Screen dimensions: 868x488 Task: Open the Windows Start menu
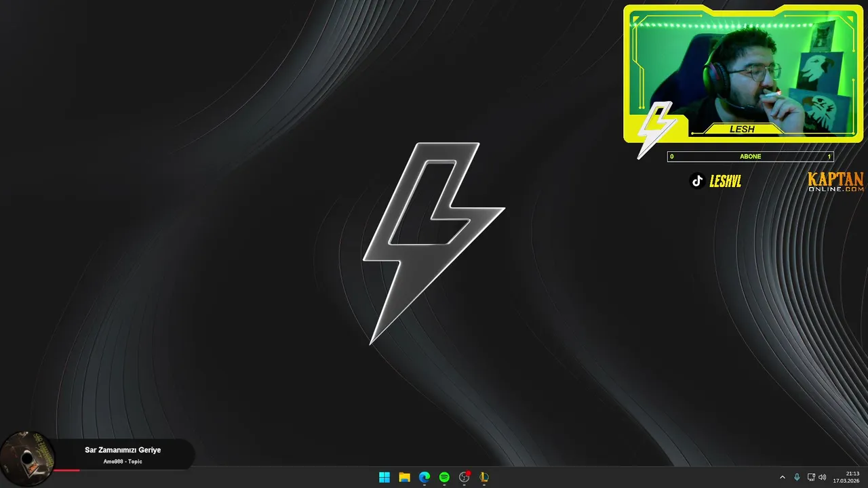pos(384,477)
